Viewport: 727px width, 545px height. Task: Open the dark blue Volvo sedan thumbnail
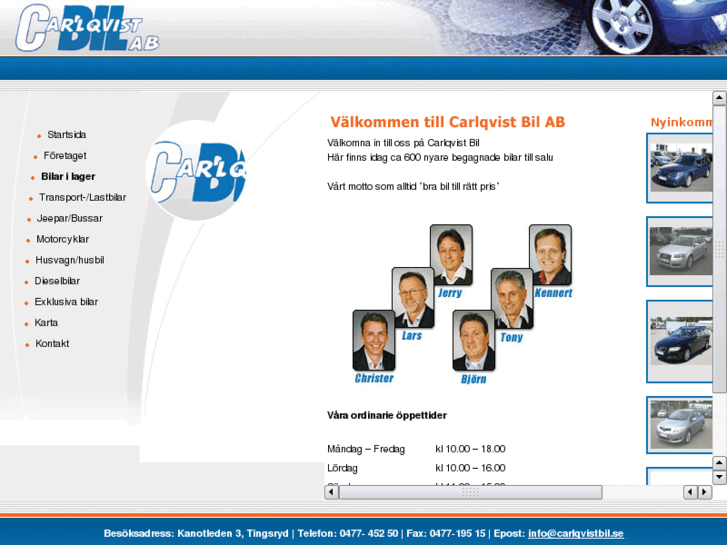click(x=679, y=341)
